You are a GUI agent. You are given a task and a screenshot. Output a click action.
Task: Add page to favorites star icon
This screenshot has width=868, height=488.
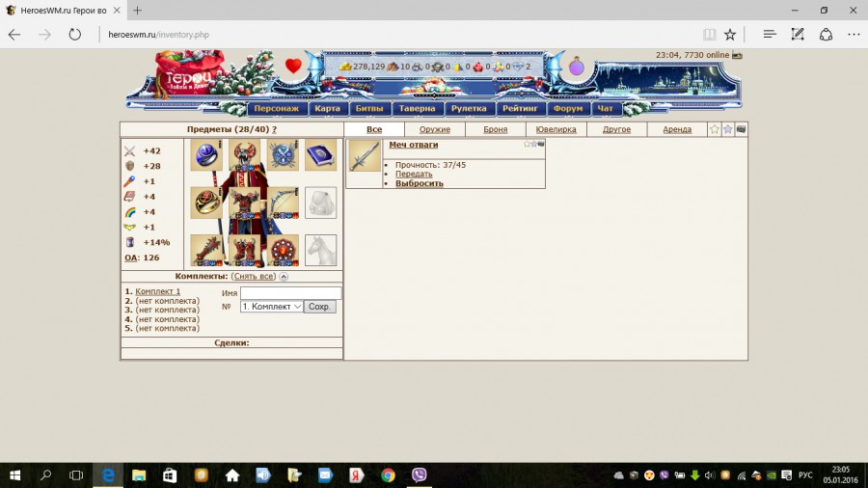point(730,35)
